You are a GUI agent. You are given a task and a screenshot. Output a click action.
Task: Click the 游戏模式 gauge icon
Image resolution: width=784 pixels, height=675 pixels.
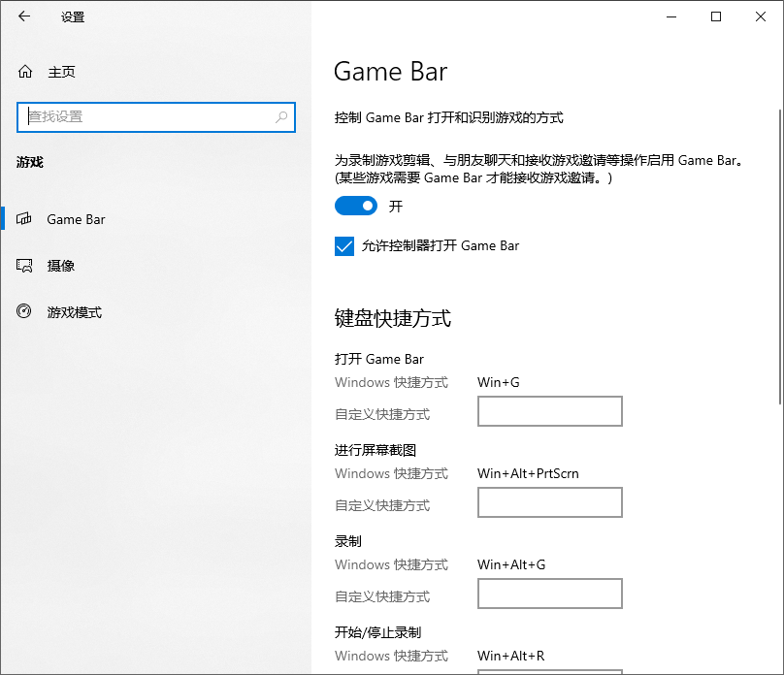pos(24,311)
